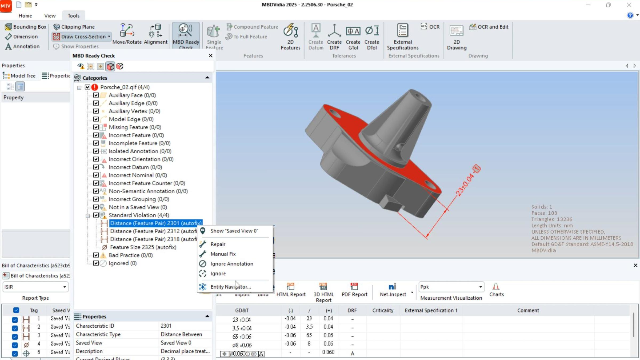The image size is (640, 360).
Task: Select the Bounding Box tool
Action: click(25, 27)
